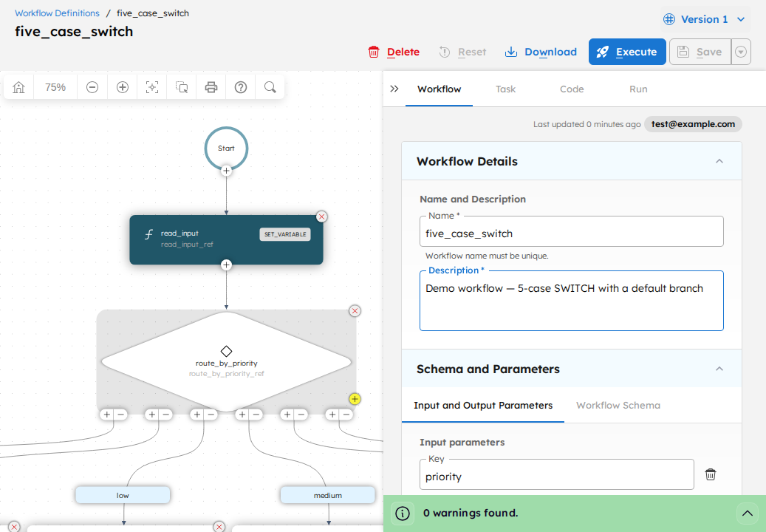Image resolution: width=766 pixels, height=532 pixels.
Task: Expand warnings bar with up chevron
Action: point(747,513)
